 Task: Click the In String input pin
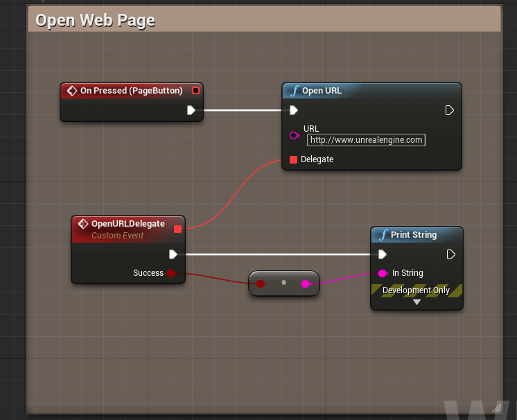pyautogui.click(x=383, y=273)
